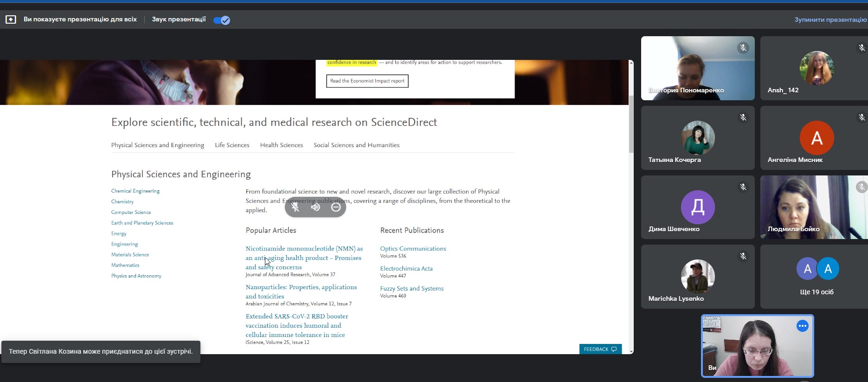Open Nanoparticles: Properties, applications article
Viewport: 868px width, 382px height.
(301, 291)
